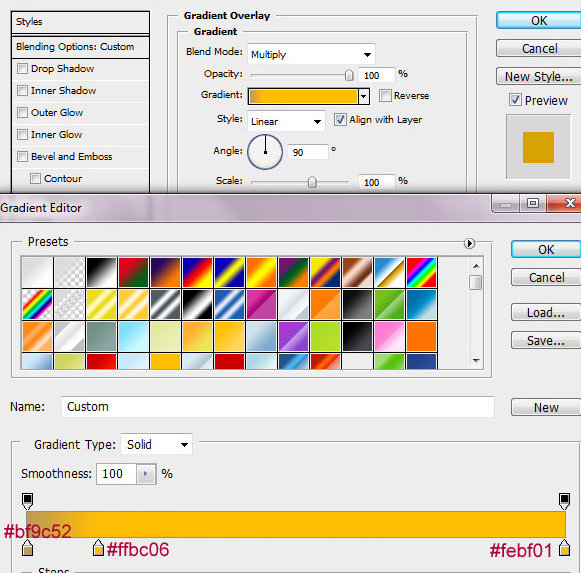Enable the Drop Shadow checkbox
This screenshot has width=581, height=573.
(23, 69)
